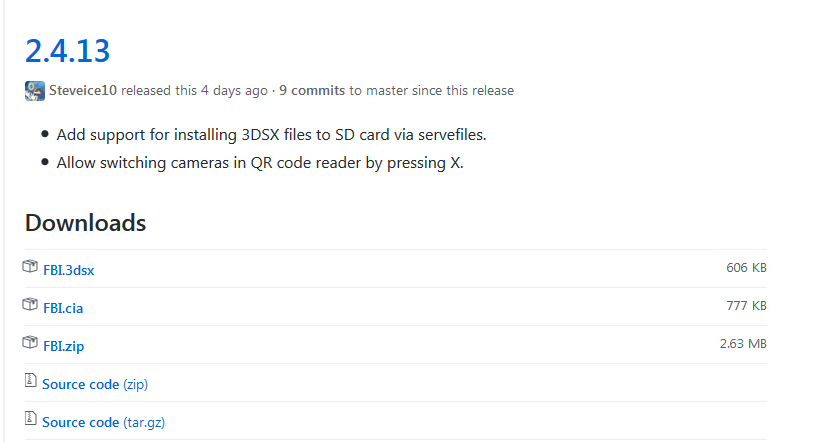The width and height of the screenshot is (824, 442).
Task: Click the archive icon for Source code (tar.gz)
Action: [30, 418]
